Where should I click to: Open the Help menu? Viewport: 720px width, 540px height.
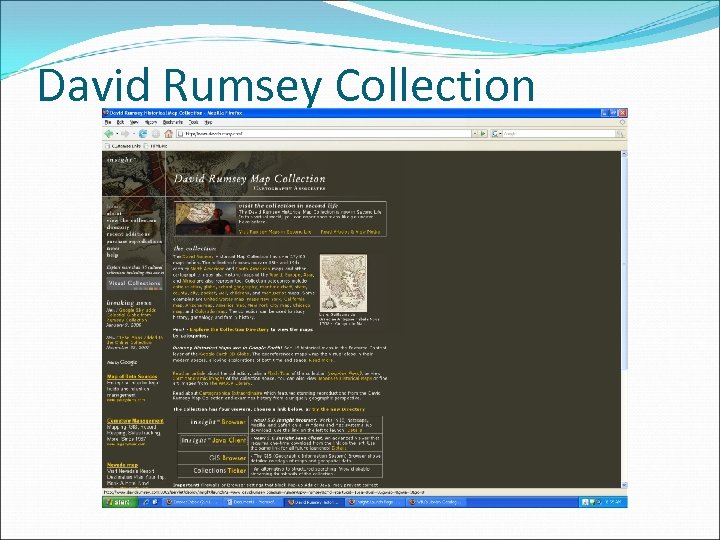coord(208,123)
